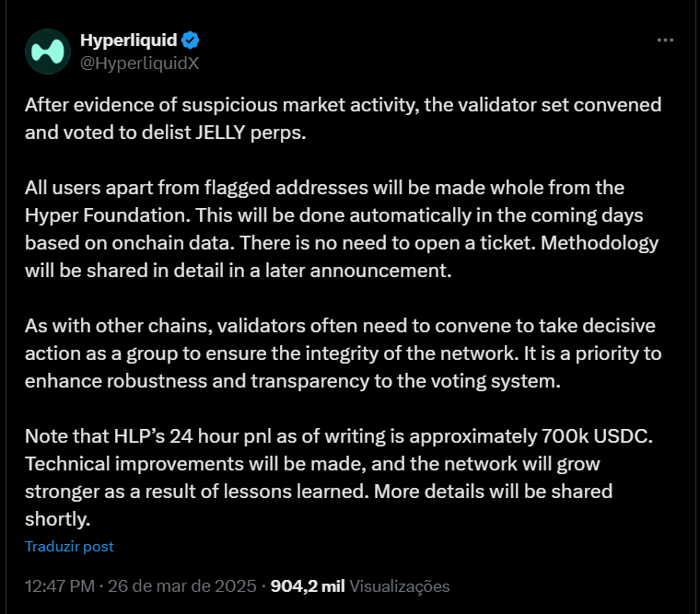700x614 pixels.
Task: Open the three-dot more options menu
Action: click(665, 41)
